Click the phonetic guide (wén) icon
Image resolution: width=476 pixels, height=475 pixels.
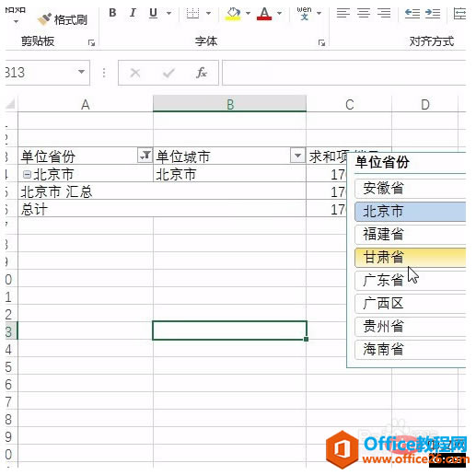[x=304, y=13]
